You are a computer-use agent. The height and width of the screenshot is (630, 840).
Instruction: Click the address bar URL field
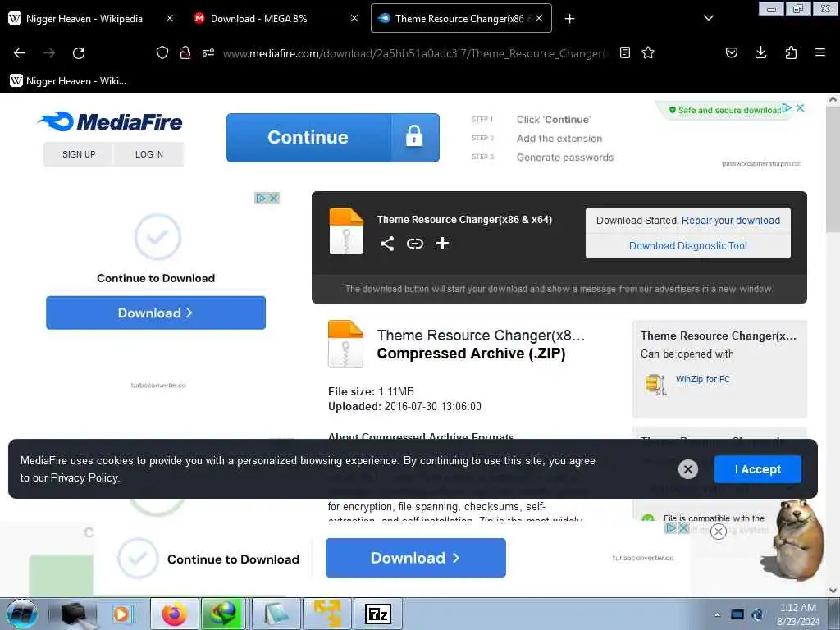click(415, 53)
